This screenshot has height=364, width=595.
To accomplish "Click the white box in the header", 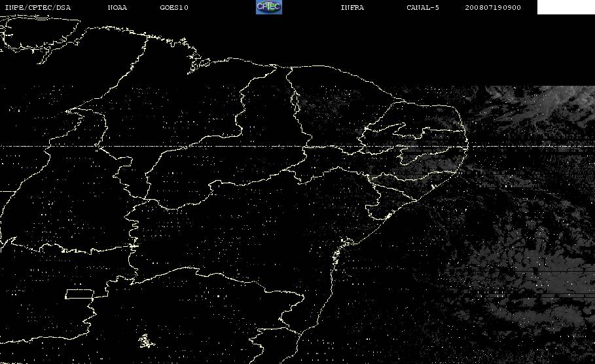I will click(x=566, y=7).
